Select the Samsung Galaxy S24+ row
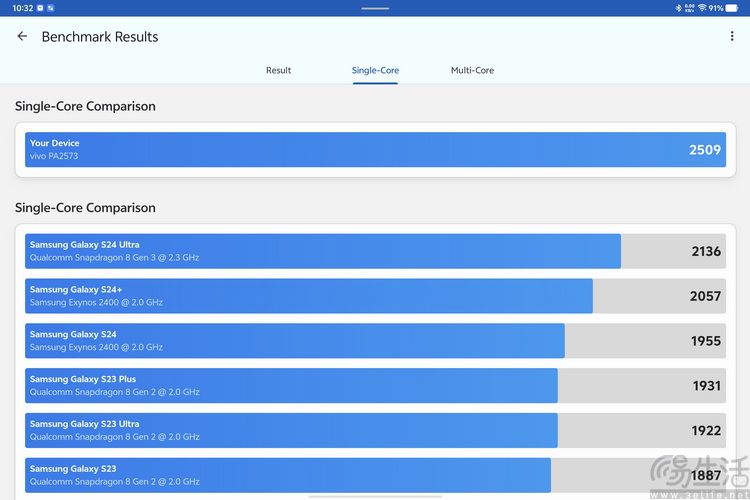This screenshot has height=500, width=750. 375,296
